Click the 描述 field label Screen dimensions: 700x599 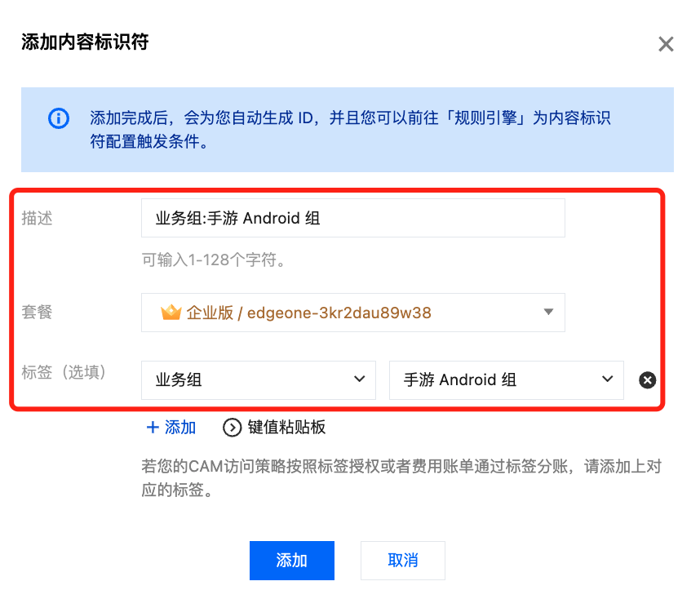[x=37, y=219]
